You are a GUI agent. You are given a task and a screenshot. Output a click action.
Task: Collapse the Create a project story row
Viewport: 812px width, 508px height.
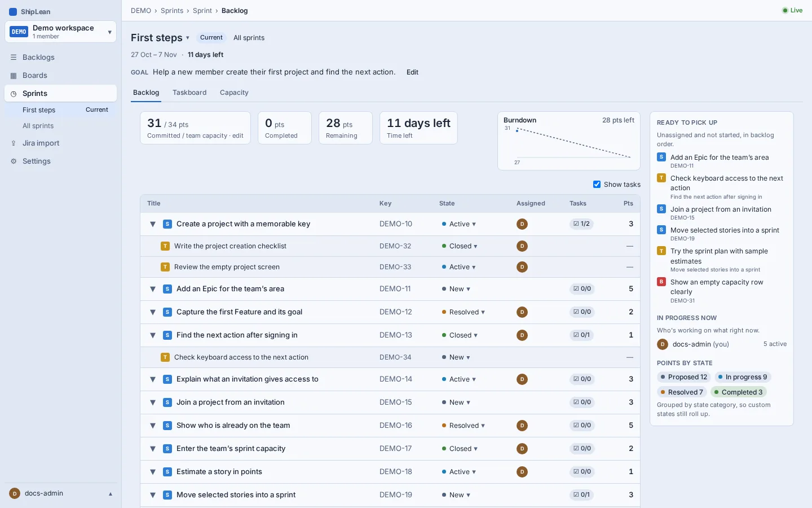[153, 224]
